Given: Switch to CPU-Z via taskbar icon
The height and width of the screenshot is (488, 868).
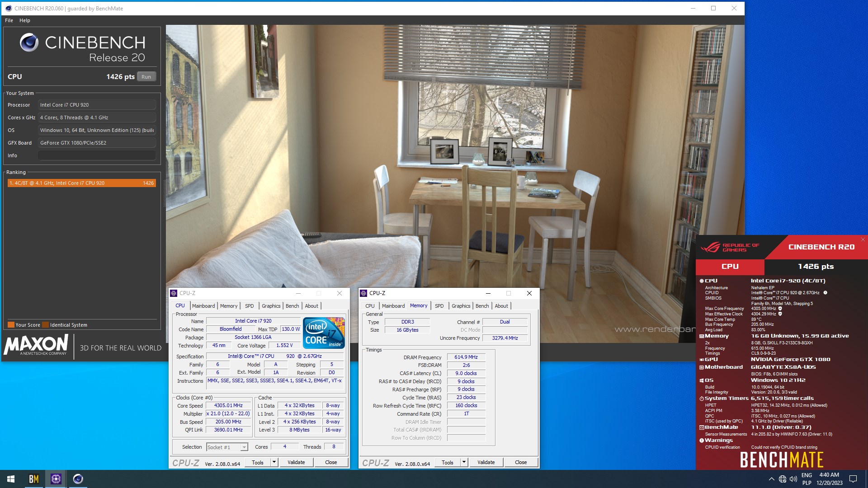Looking at the screenshot, I should 56,479.
